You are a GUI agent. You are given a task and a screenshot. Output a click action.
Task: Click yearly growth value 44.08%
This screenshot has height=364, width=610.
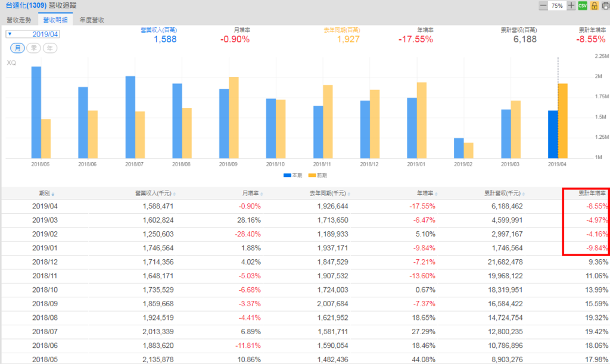click(424, 360)
